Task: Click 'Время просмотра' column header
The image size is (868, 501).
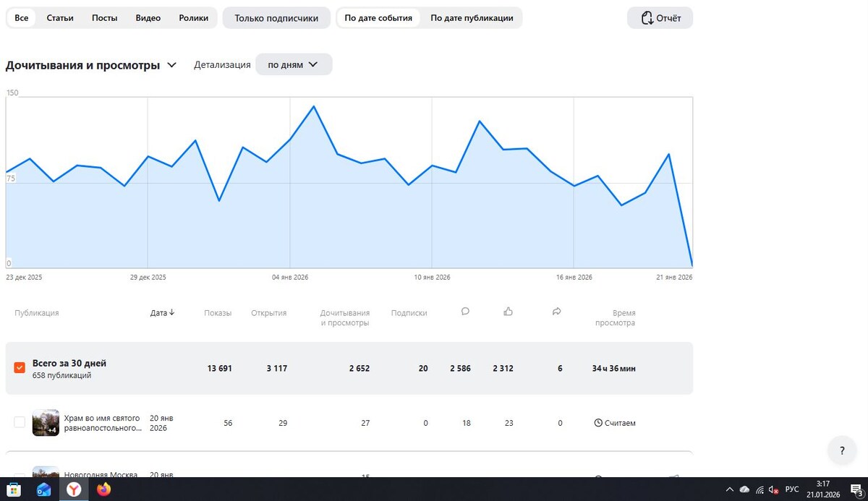Action: coord(616,318)
